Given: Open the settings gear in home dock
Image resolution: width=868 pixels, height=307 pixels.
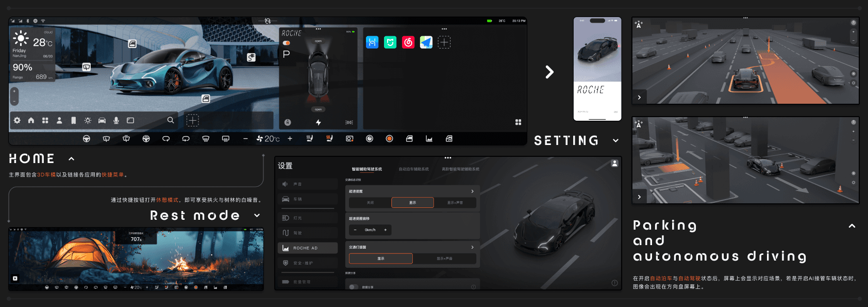Looking at the screenshot, I should pos(17,120).
